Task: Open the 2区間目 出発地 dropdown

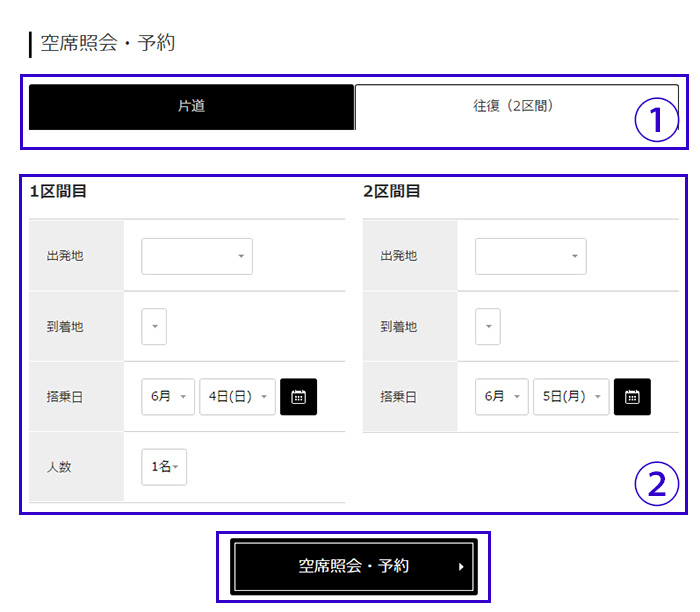Action: pyautogui.click(x=530, y=256)
